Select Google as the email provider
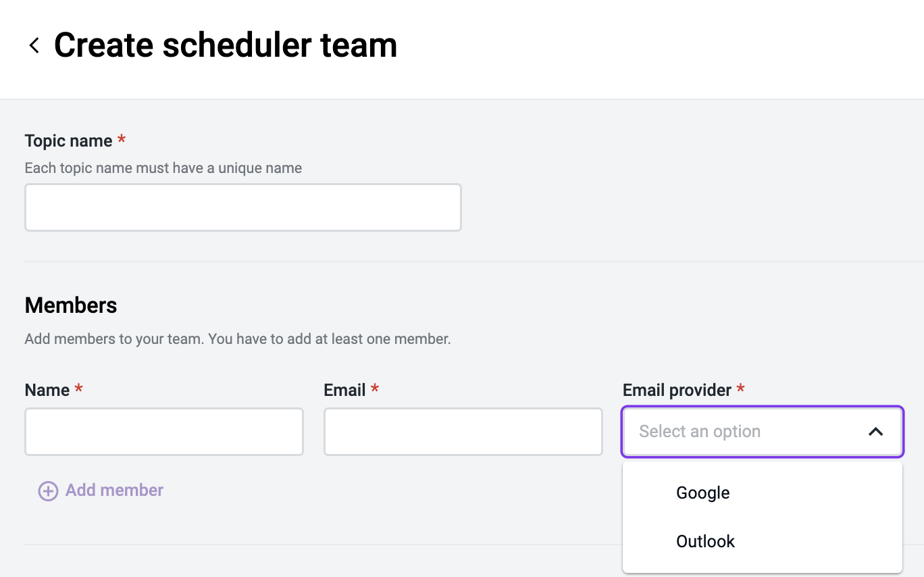The height and width of the screenshot is (577, 924). coord(702,493)
